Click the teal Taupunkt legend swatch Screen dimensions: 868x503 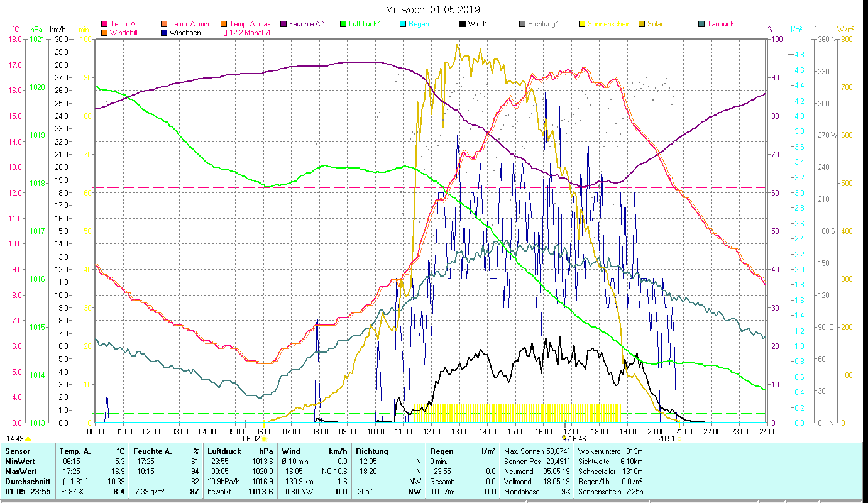click(x=701, y=25)
